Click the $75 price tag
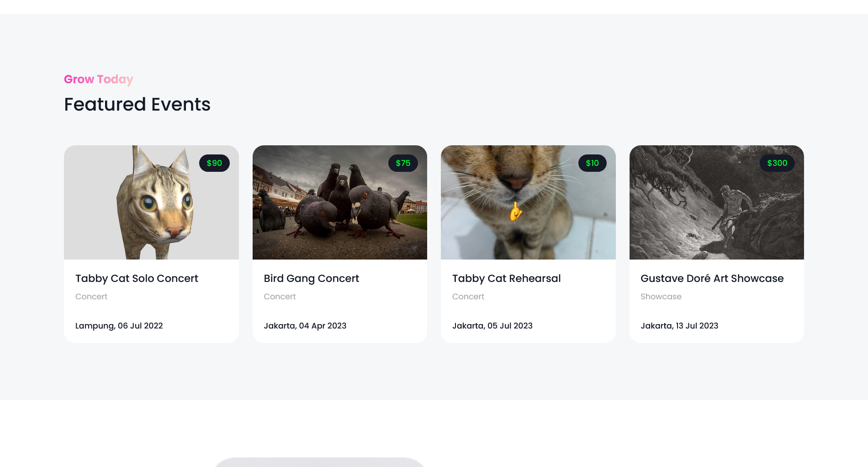The height and width of the screenshot is (467, 868). click(403, 163)
